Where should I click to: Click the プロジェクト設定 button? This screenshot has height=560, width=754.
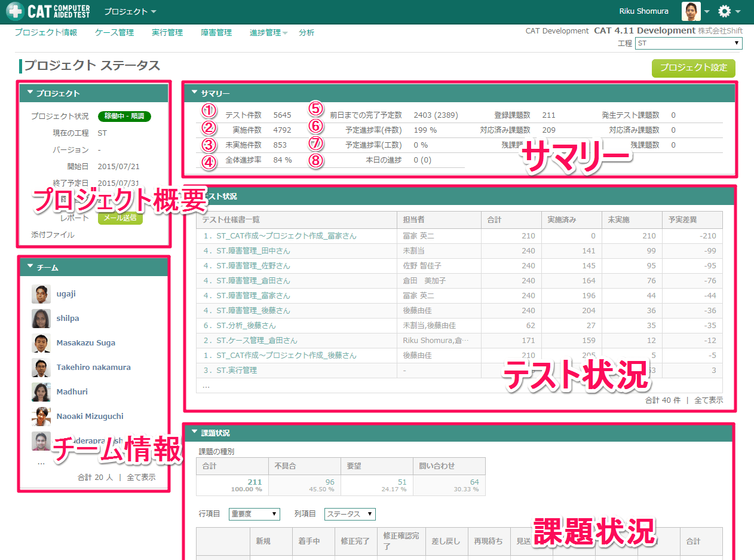(x=693, y=68)
